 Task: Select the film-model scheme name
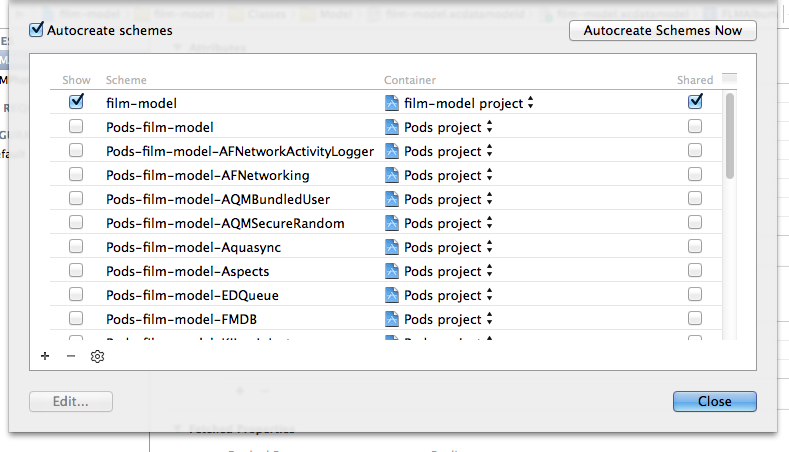click(141, 103)
